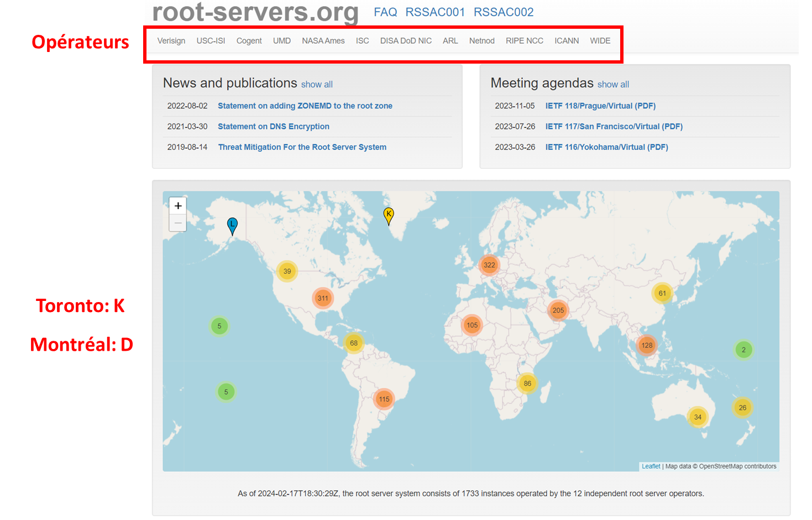The image size is (812, 520).
Task: Open the RSSAC002 header link
Action: 504,12
